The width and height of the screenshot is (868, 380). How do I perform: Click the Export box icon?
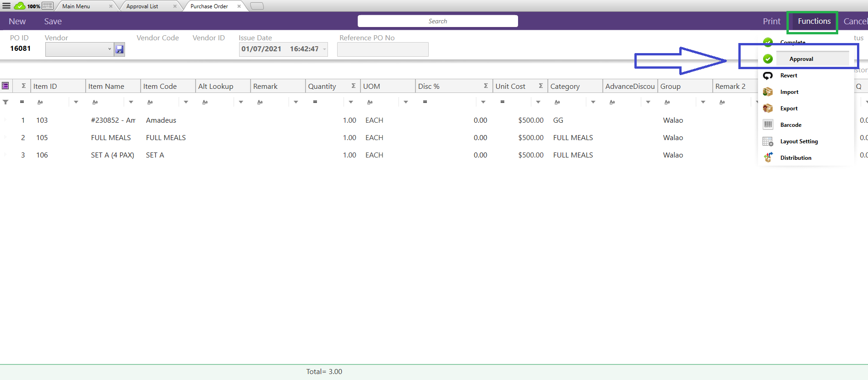[768, 109]
